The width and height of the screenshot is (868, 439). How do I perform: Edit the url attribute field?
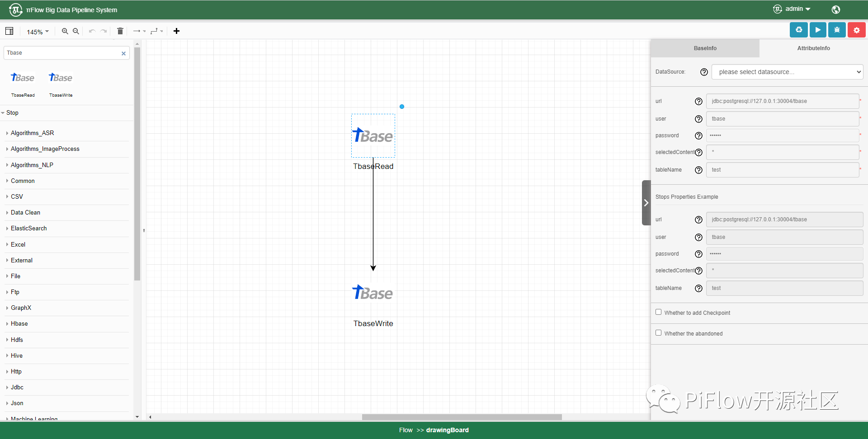783,101
